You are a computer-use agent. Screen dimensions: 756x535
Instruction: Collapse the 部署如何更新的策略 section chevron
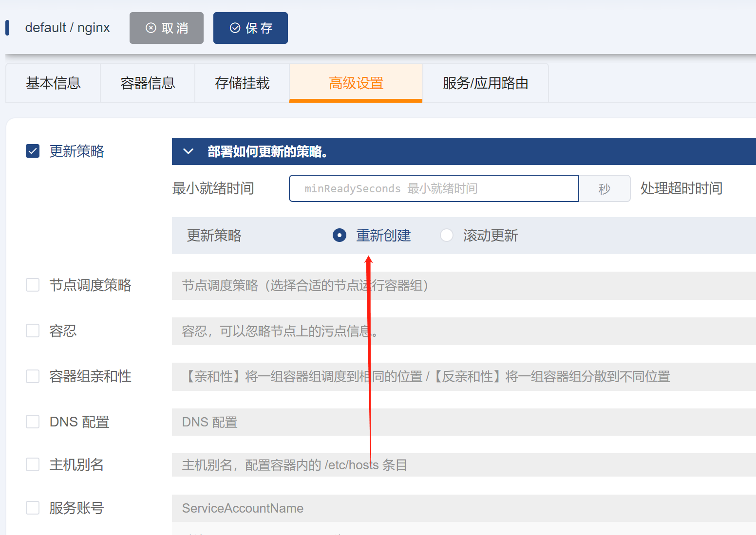pyautogui.click(x=188, y=151)
